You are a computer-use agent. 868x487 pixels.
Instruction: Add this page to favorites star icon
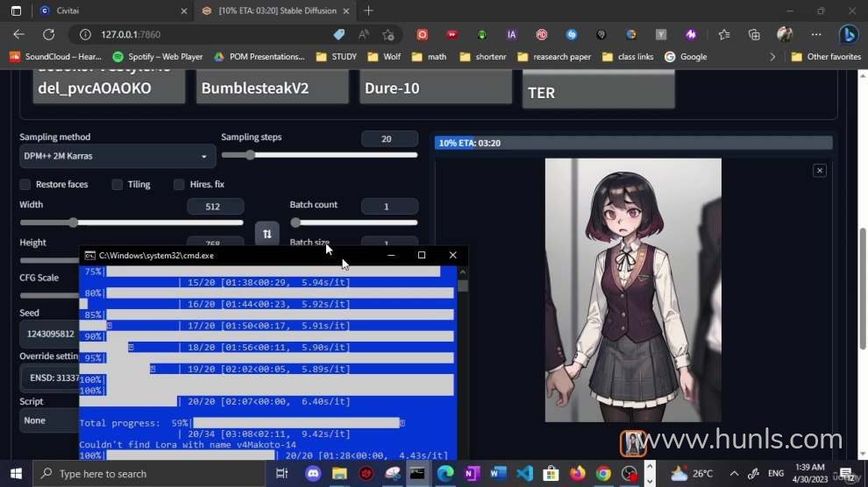pos(388,34)
